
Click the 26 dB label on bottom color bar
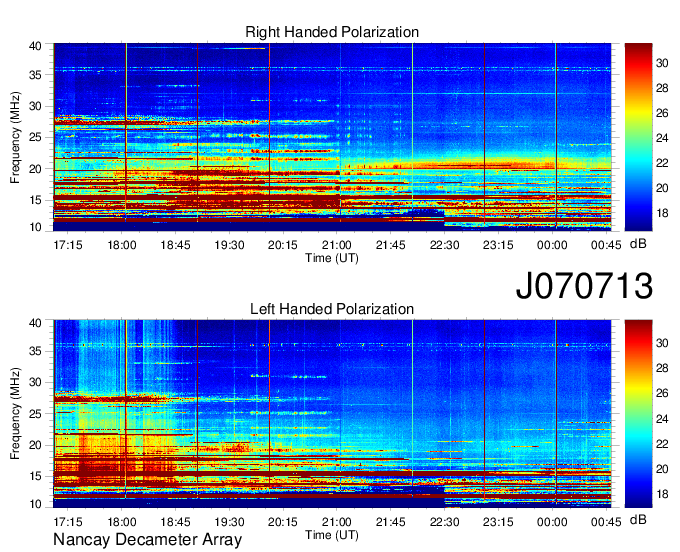click(x=662, y=393)
